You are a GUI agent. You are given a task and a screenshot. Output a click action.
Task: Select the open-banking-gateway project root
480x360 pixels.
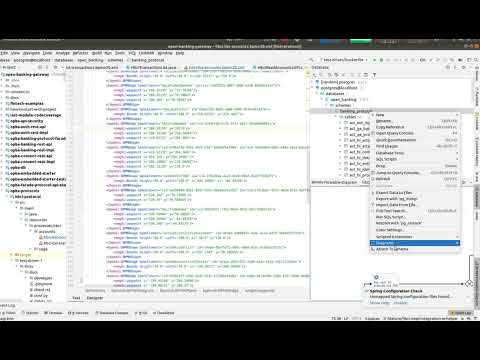tap(27, 75)
